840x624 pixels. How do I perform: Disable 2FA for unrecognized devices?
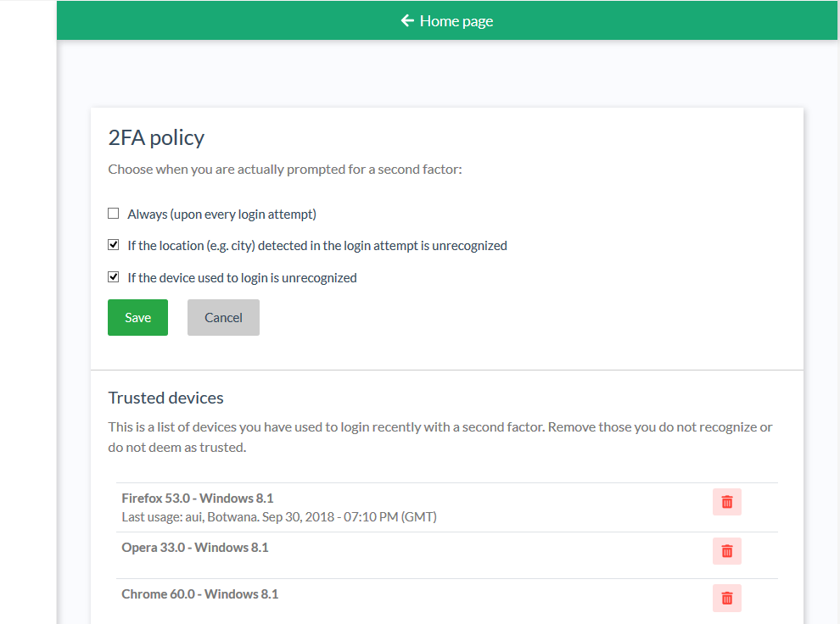coord(113,276)
